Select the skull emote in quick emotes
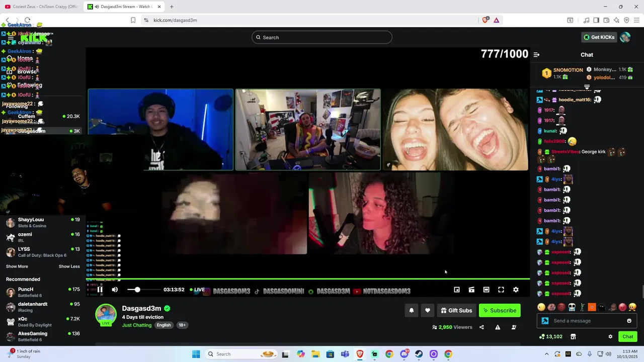The image size is (644, 362). [x=572, y=307]
